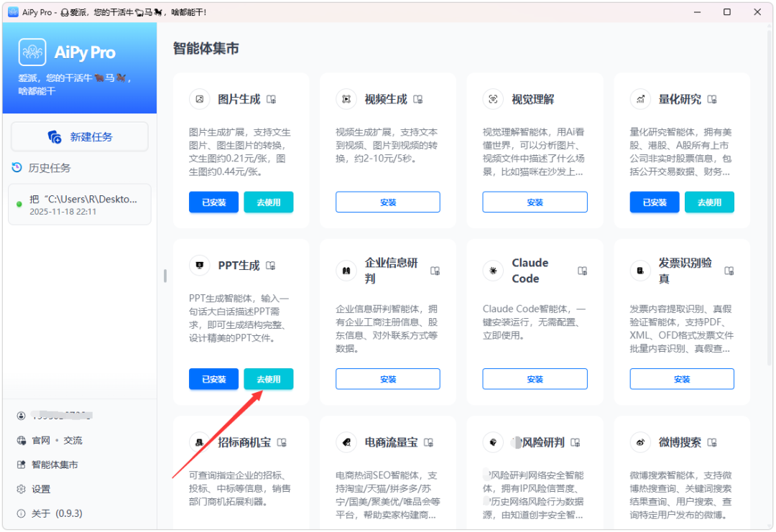776x532 pixels.
Task: Click the tagline 爱派，您的干活牛马
Action: click(74, 85)
